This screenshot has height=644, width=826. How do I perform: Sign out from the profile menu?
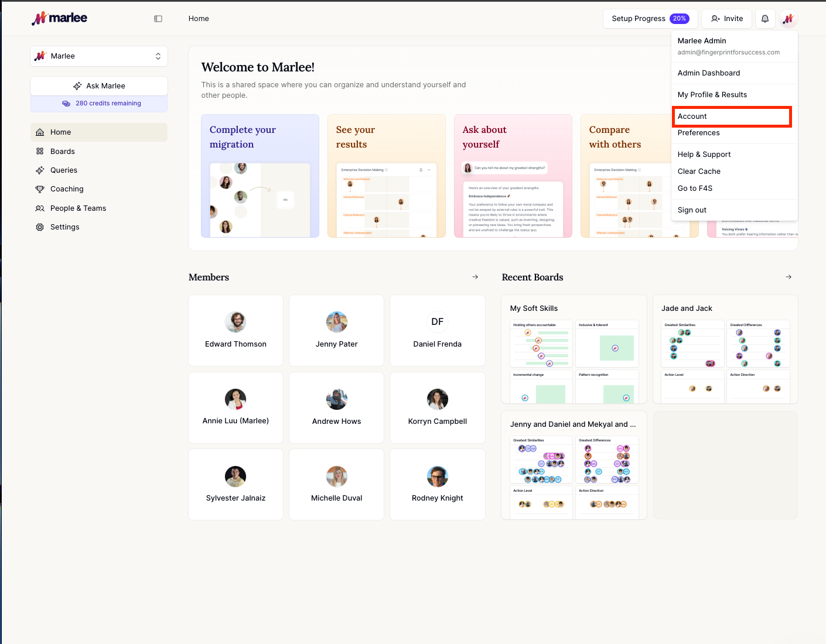pyautogui.click(x=735, y=210)
